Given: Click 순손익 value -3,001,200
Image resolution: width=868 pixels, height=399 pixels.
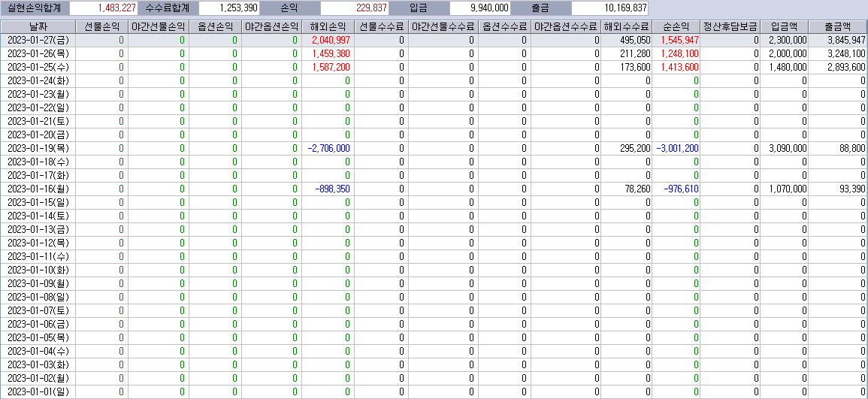Looking at the screenshot, I should pyautogui.click(x=678, y=148).
